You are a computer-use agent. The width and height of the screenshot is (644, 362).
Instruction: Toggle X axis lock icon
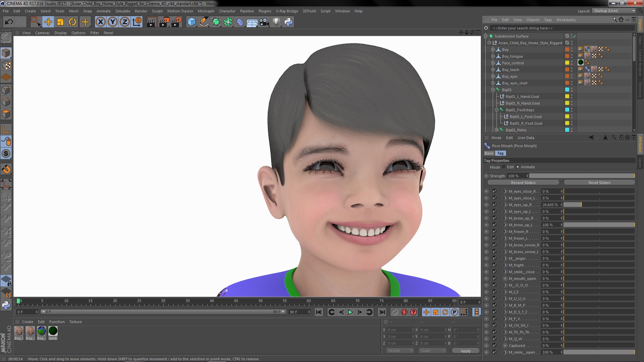tap(100, 22)
